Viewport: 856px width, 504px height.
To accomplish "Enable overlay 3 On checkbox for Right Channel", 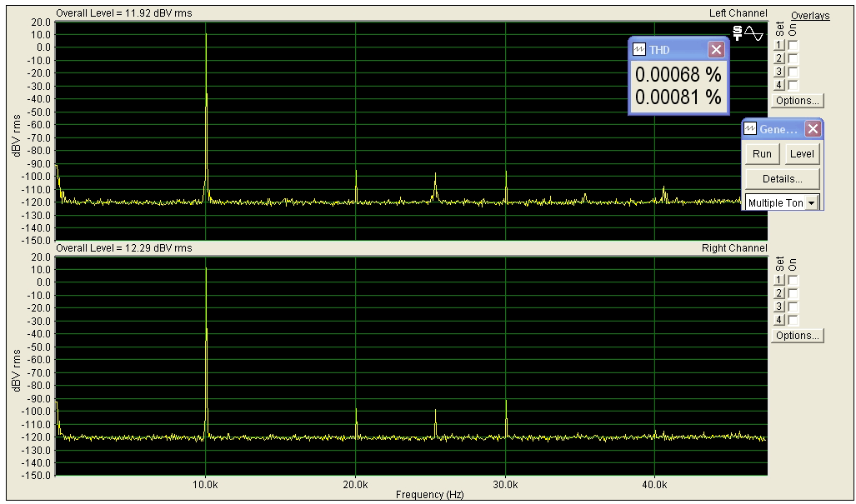I will (x=793, y=307).
